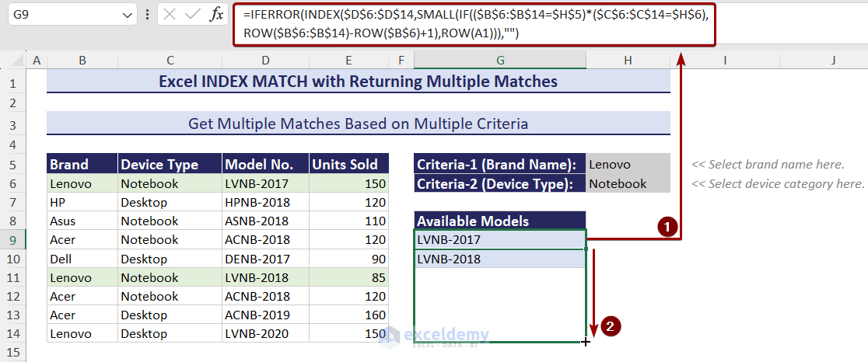Click 'Desktop' in the HP row

[x=170, y=202]
